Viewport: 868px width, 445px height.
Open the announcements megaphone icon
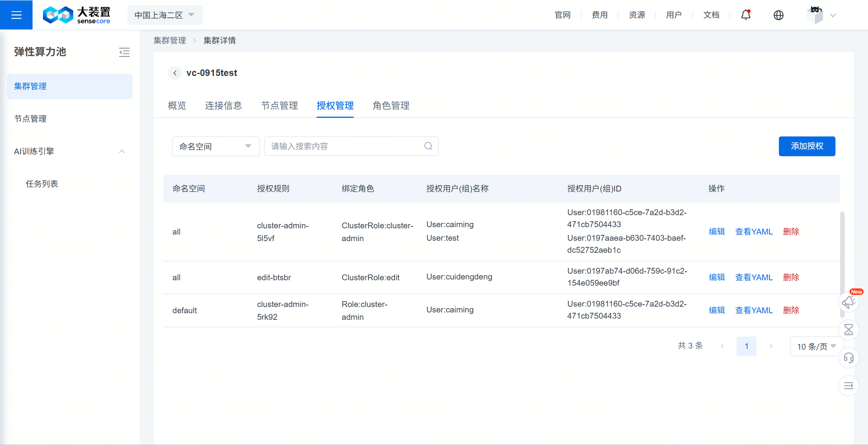tap(848, 302)
